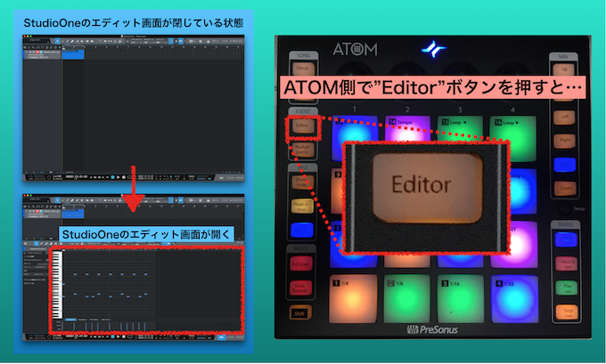This screenshot has height=364, width=606.
Task: Tap the NAV Right button on ATOM
Action: 565,141
